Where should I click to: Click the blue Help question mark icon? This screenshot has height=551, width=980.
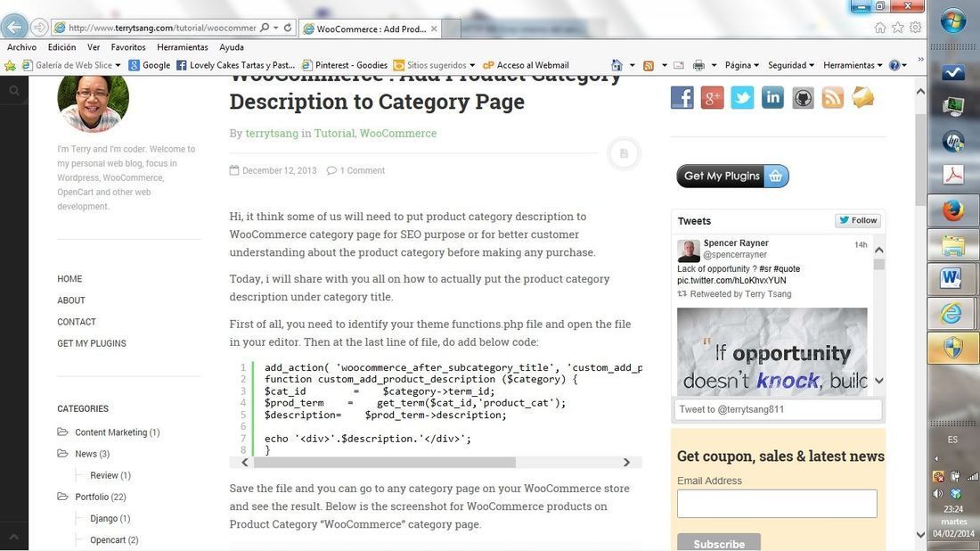point(894,65)
